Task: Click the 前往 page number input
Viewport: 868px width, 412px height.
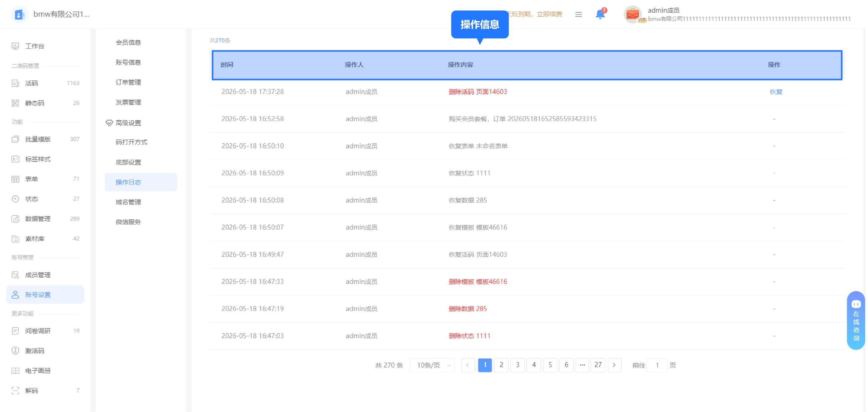Action: click(657, 365)
